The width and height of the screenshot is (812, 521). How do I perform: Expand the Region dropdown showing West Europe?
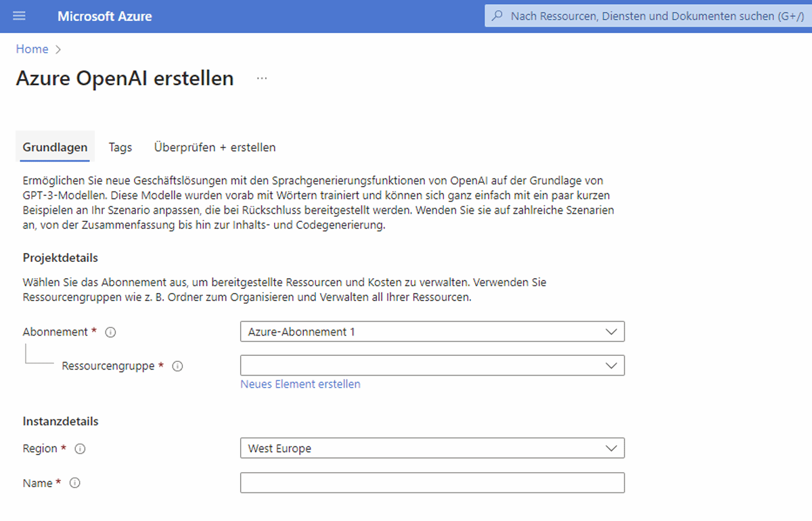pos(432,449)
